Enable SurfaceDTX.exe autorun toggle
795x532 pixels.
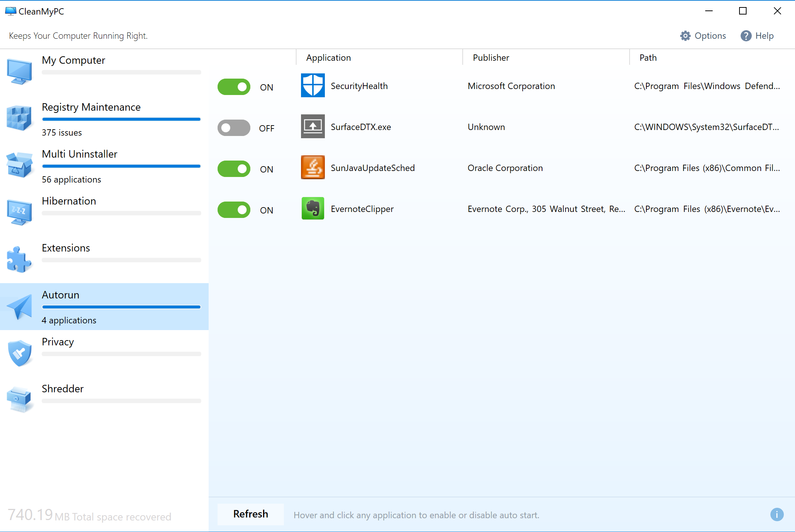235,127
